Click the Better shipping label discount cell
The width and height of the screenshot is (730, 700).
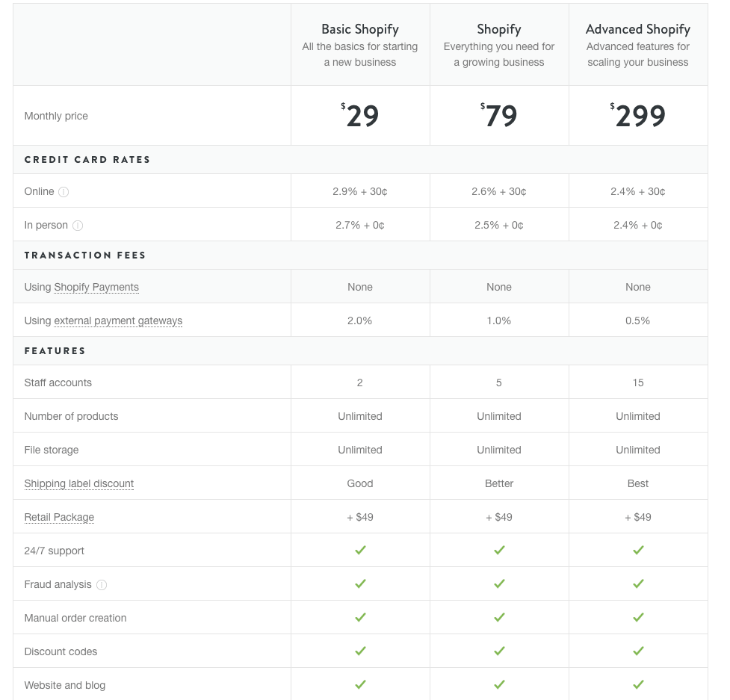(498, 483)
